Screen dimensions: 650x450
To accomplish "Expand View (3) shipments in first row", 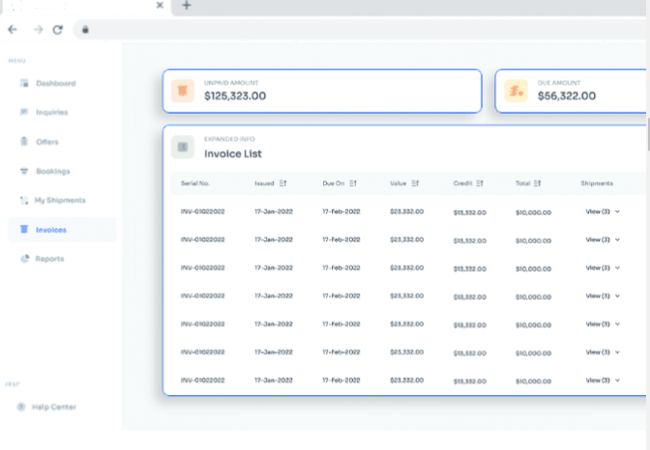I will tap(603, 212).
